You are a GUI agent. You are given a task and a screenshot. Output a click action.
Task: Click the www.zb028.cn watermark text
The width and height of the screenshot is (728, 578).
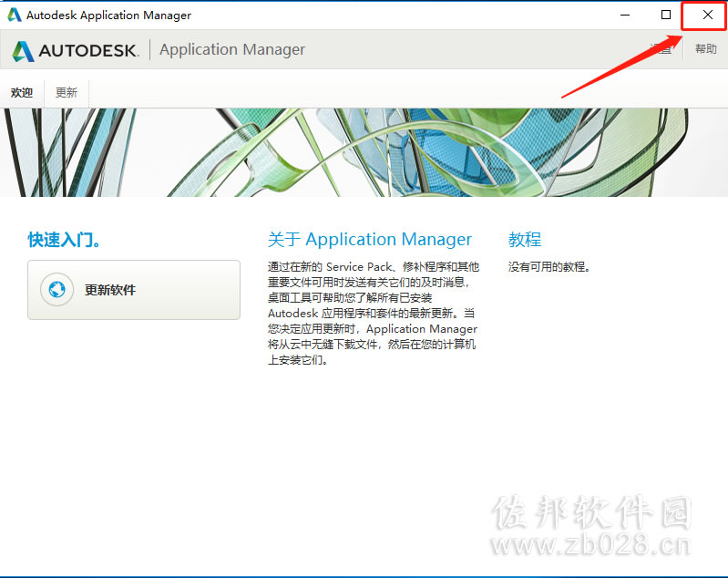[x=591, y=545]
